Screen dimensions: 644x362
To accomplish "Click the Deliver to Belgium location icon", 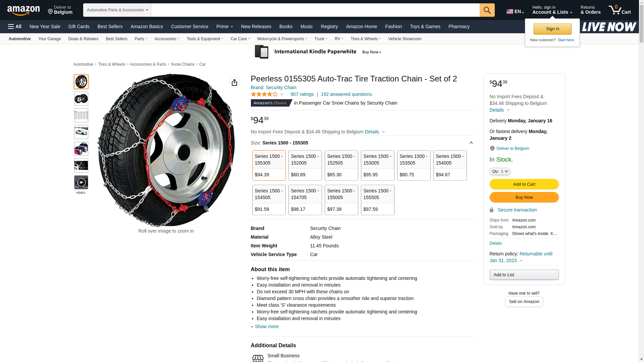I will [492, 148].
